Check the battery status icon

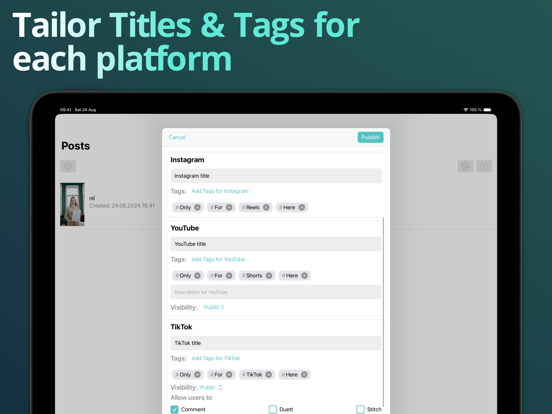(487, 110)
